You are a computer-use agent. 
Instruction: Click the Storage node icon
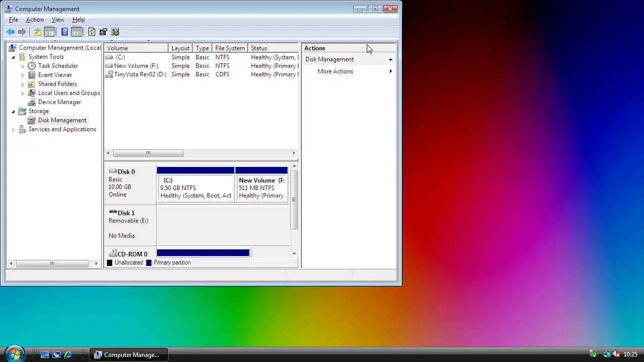click(22, 111)
